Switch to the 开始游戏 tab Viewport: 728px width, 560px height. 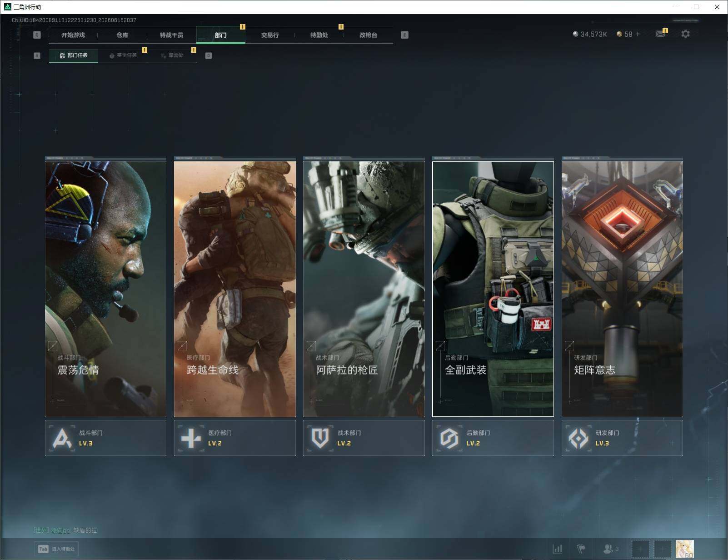73,35
